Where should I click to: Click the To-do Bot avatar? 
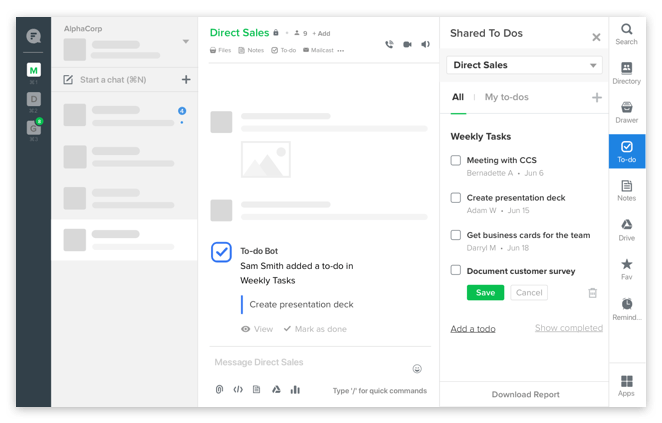221,252
